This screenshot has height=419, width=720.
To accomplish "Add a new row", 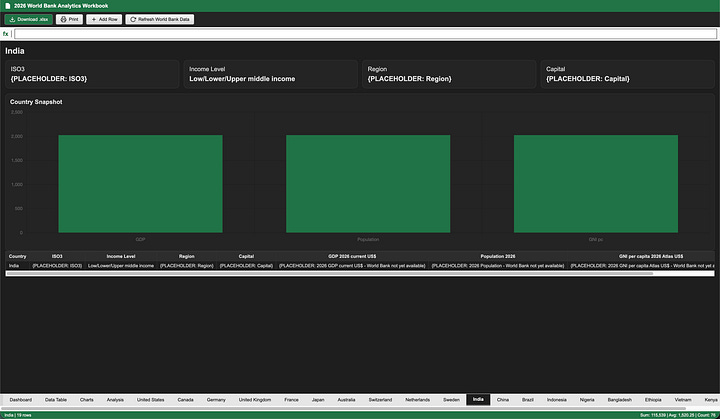I will point(104,19).
